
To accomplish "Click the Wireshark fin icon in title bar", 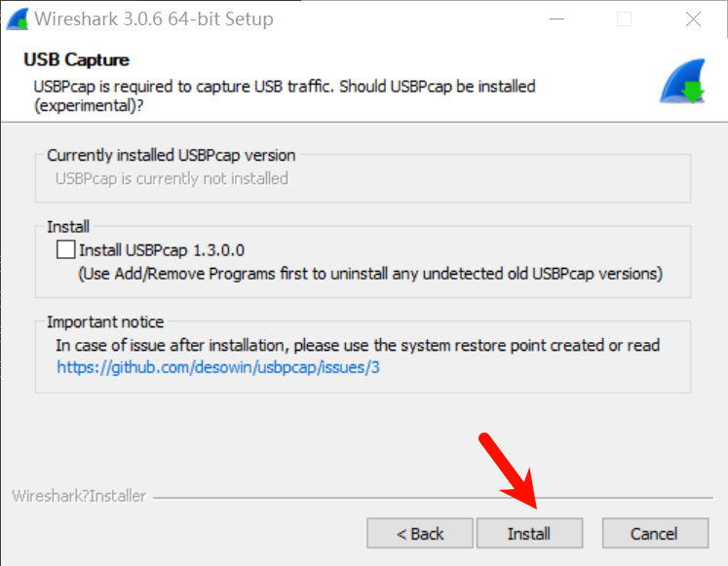I will (17, 19).
